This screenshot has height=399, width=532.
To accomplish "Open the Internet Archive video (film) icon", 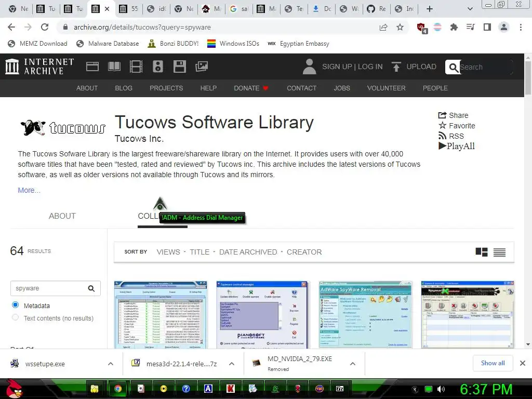I will tap(136, 66).
